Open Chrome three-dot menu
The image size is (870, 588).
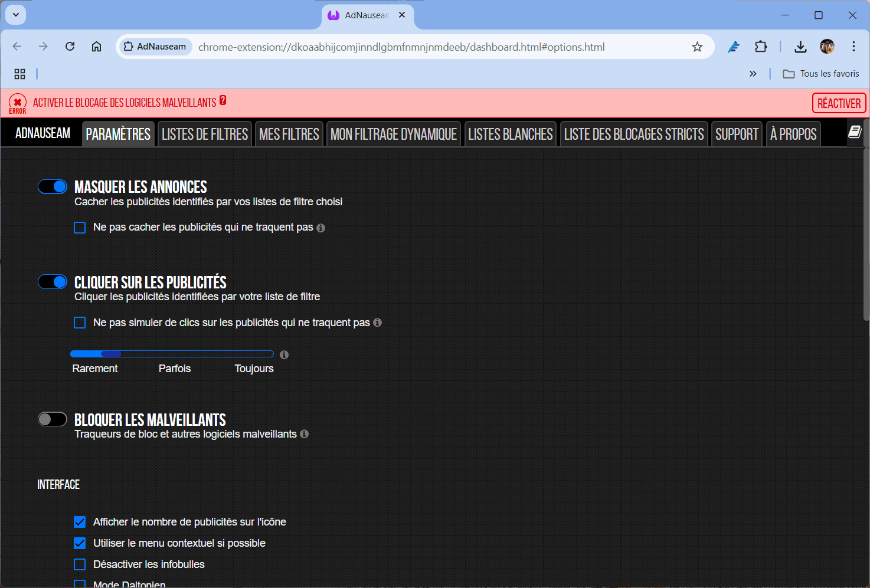click(x=853, y=47)
